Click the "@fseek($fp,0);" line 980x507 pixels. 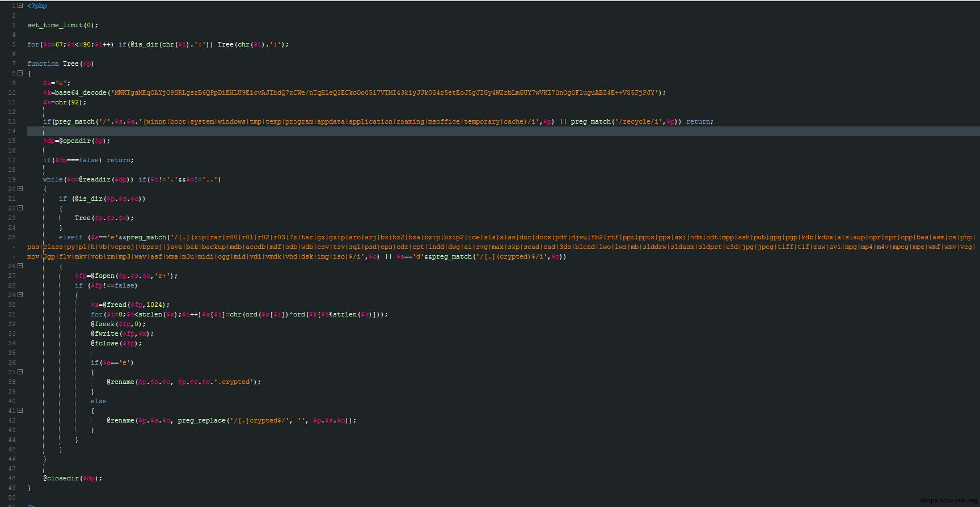coord(118,324)
